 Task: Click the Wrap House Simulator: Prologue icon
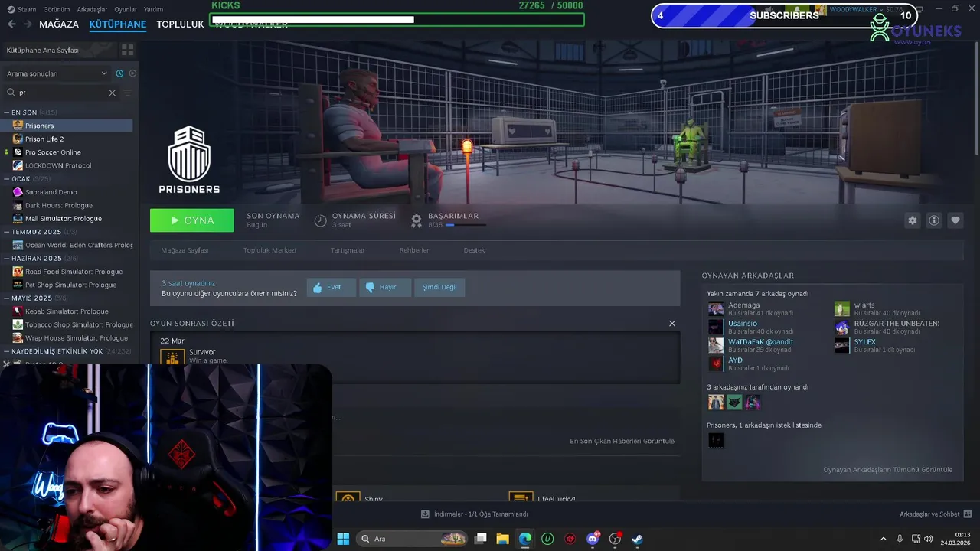tap(18, 338)
